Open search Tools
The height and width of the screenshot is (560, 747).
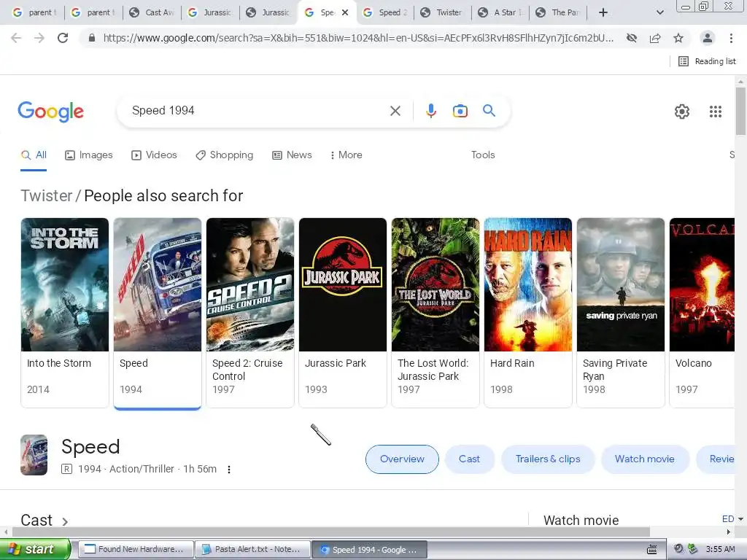tap(483, 155)
